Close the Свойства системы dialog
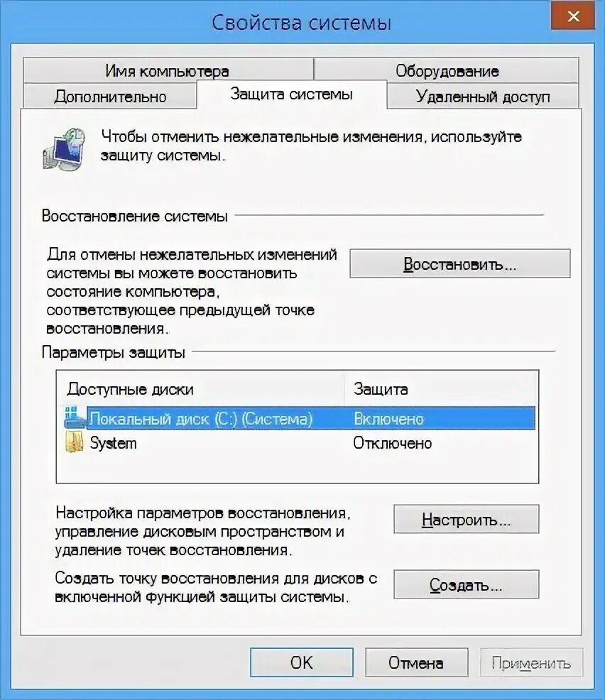Screen dimensions: 605x700 coord(573,16)
